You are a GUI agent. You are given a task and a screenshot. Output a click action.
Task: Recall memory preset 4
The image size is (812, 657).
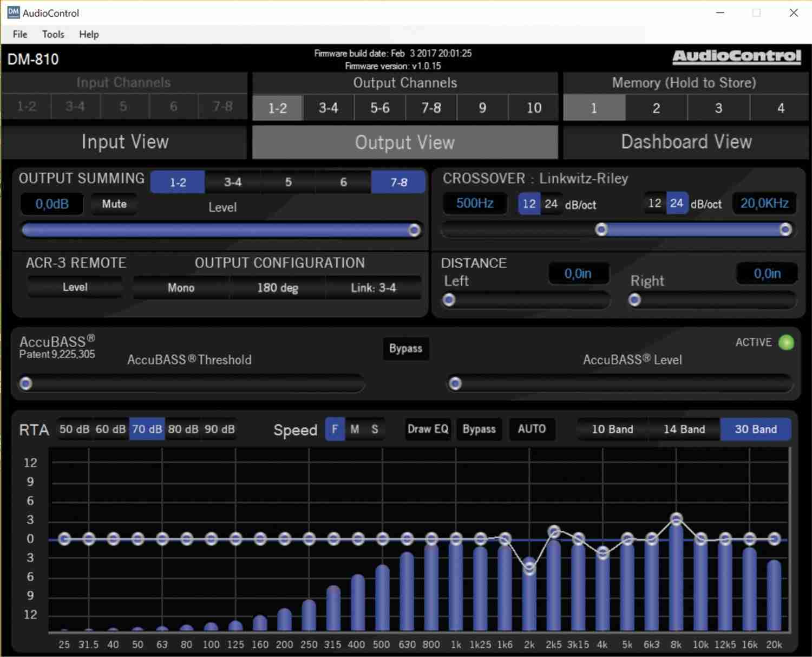[x=780, y=108]
